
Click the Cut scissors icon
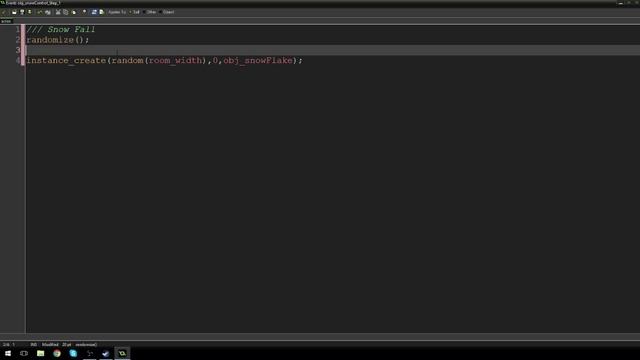tap(58, 12)
